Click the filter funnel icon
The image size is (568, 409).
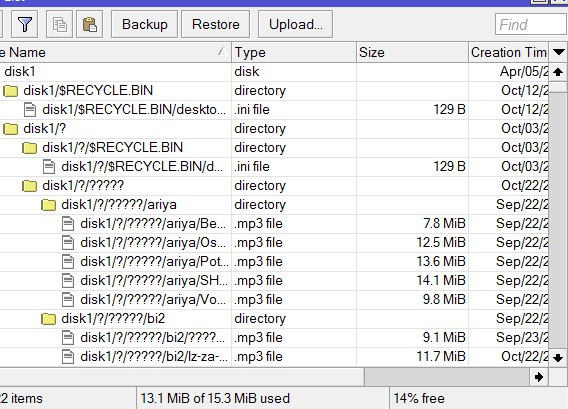pyautogui.click(x=25, y=24)
